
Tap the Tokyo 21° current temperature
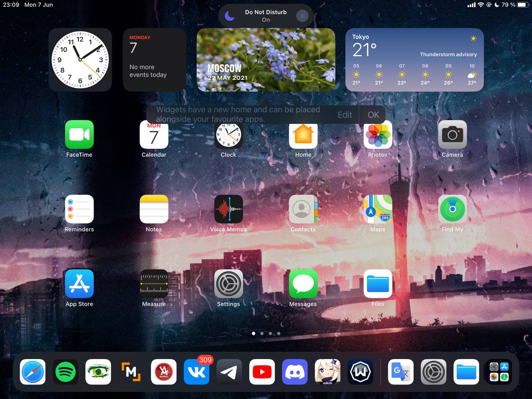pyautogui.click(x=365, y=50)
